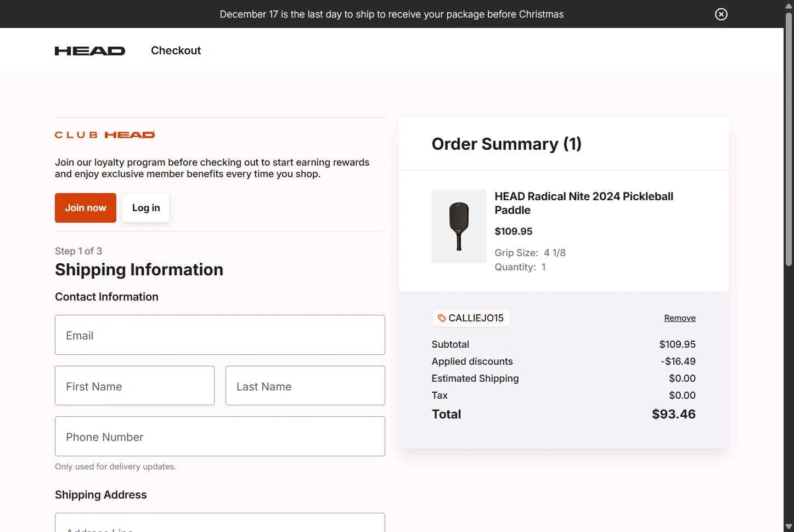This screenshot has height=532, width=794.
Task: Click the Tax row label
Action: (440, 395)
